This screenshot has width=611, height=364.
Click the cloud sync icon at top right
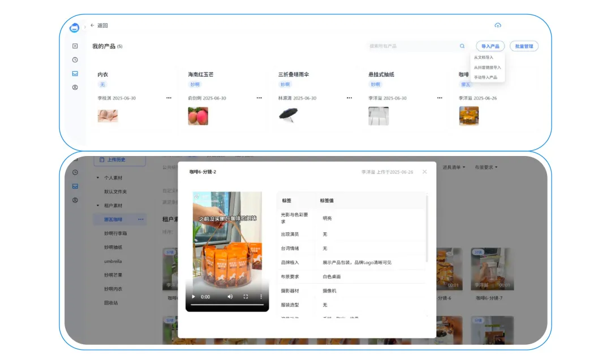click(498, 25)
